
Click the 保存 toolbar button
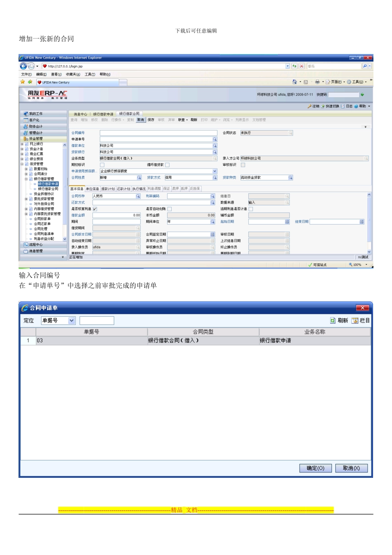tap(151, 120)
